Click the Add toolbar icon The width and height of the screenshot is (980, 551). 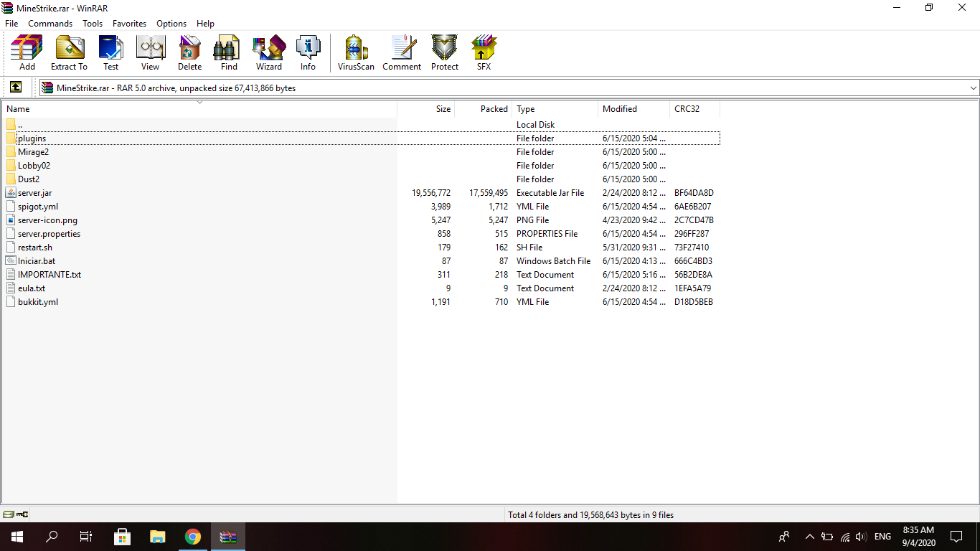pos(27,53)
